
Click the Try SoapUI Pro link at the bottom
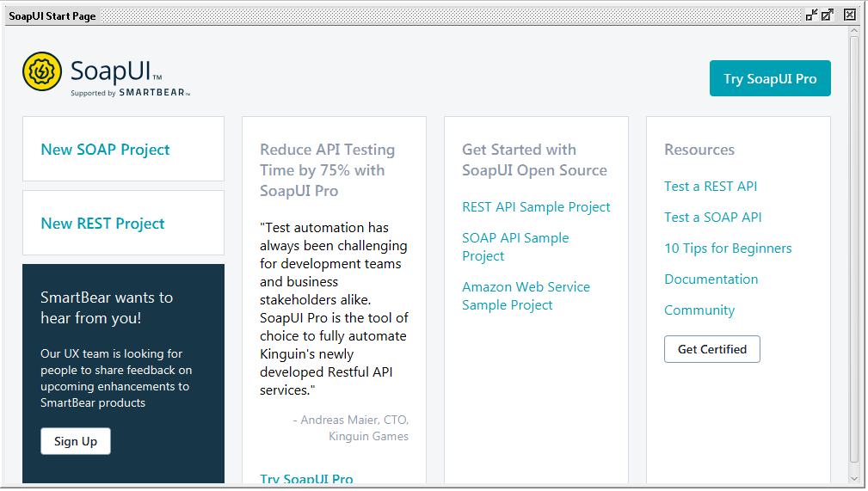[306, 479]
